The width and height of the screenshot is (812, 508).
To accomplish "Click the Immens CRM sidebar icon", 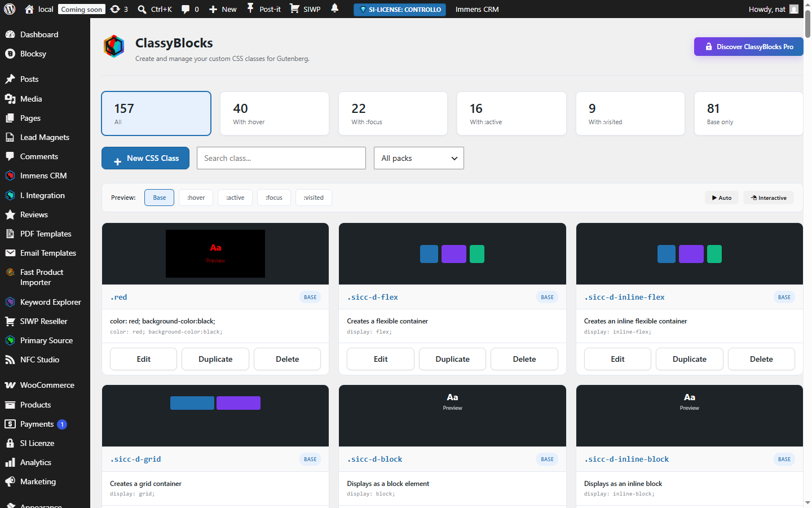I will click(10, 176).
